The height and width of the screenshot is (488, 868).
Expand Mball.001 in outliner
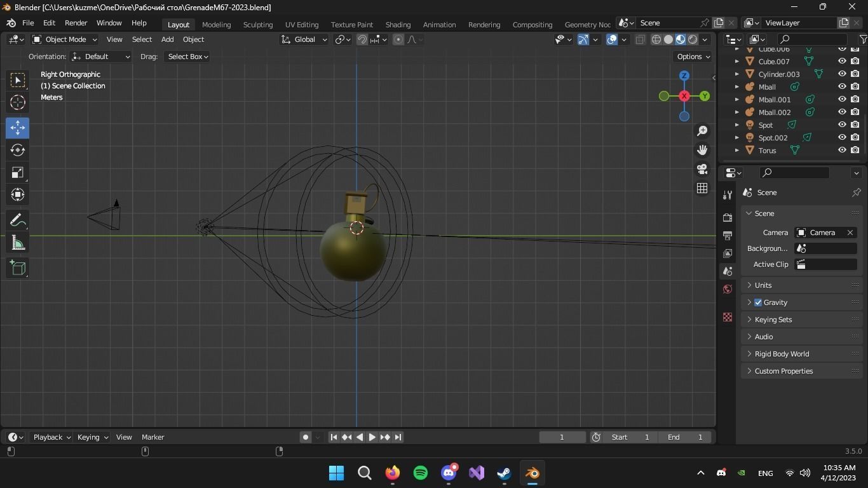736,100
